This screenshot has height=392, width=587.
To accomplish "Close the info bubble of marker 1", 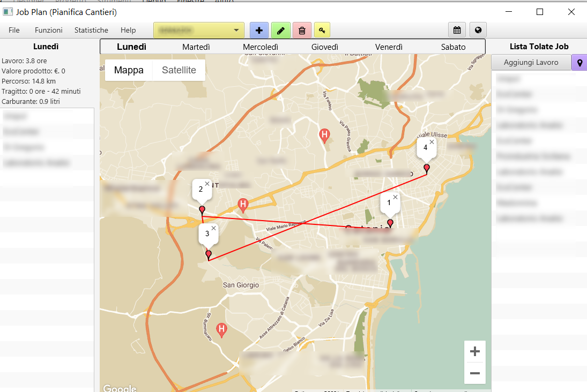I will click(x=395, y=197).
